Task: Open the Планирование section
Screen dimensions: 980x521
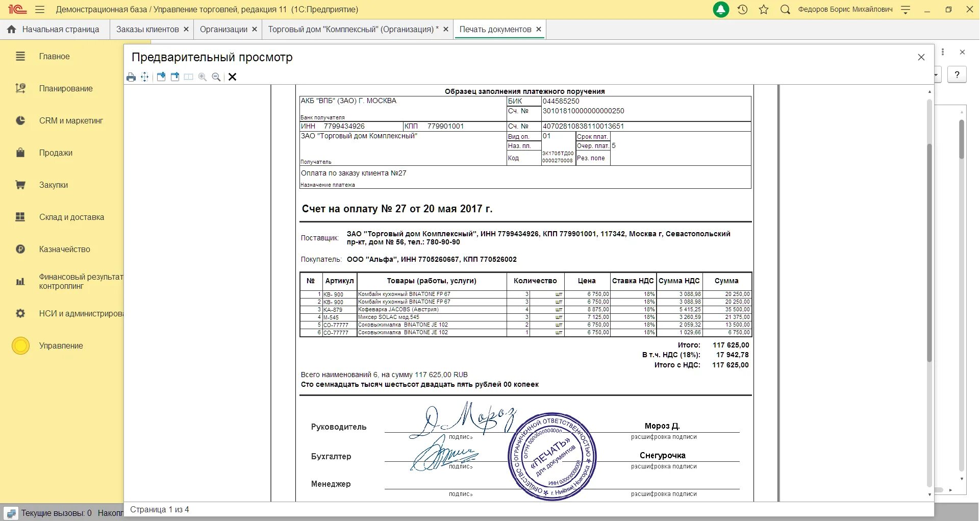Action: click(x=66, y=89)
